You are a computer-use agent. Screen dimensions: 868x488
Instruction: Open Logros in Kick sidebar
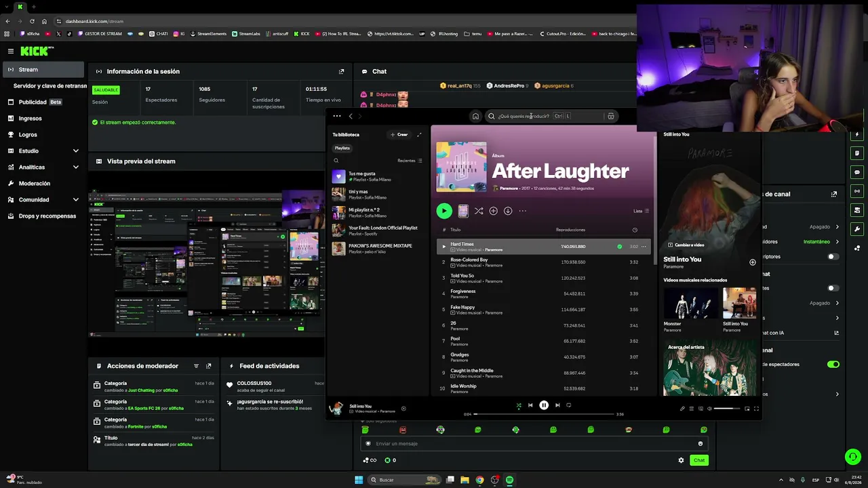[x=42, y=134]
